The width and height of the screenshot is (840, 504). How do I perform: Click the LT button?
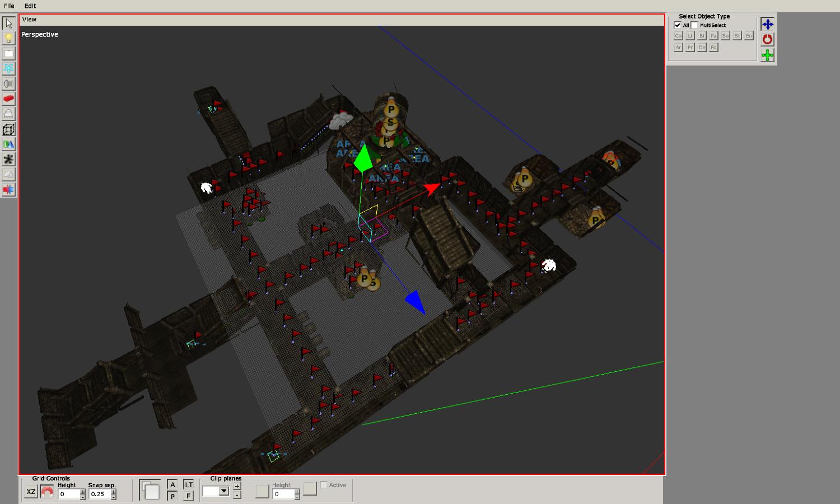click(x=189, y=485)
